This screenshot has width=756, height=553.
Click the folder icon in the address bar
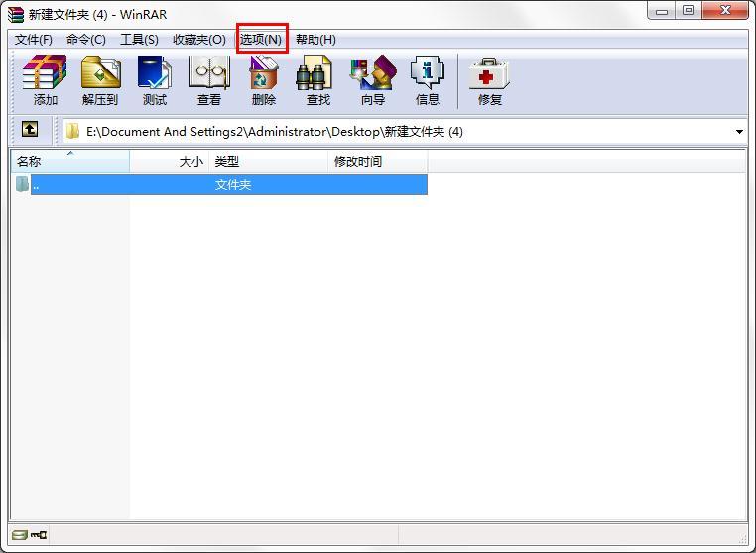(72, 131)
